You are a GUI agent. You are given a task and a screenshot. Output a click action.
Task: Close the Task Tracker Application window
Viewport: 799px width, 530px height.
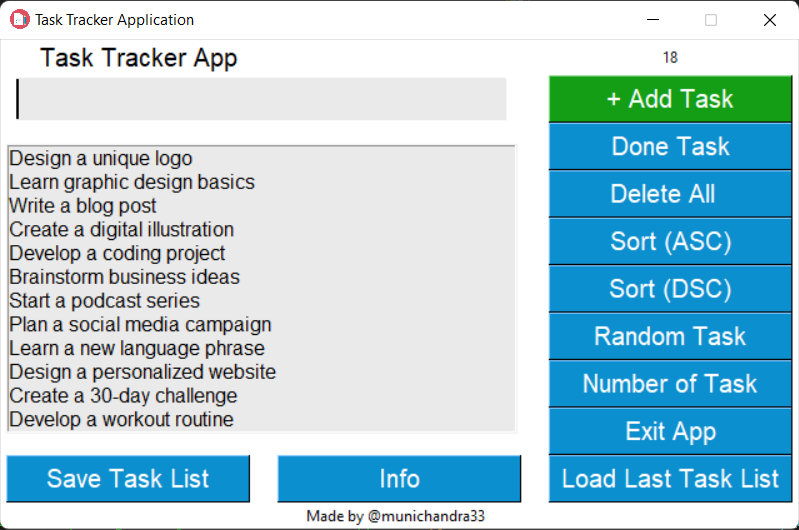[x=770, y=20]
